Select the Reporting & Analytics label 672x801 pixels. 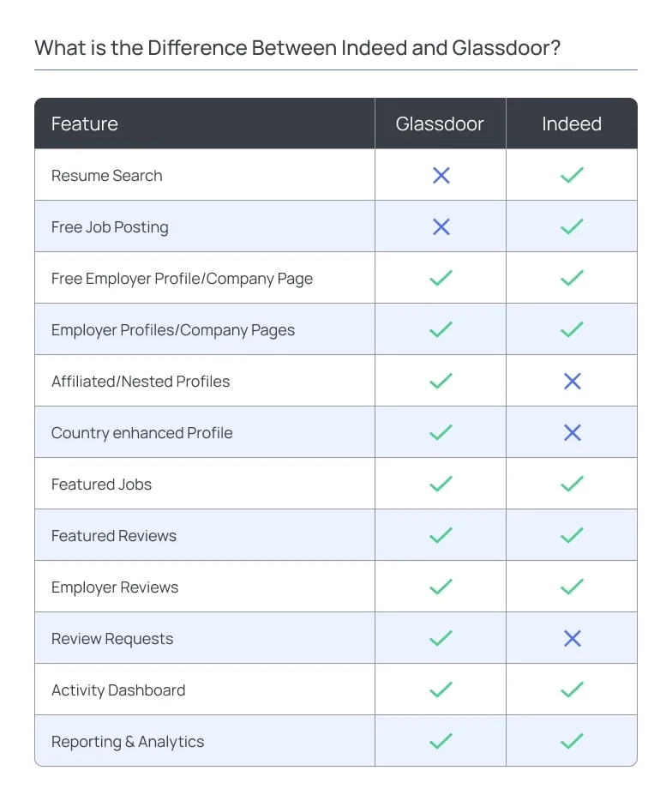(x=128, y=742)
